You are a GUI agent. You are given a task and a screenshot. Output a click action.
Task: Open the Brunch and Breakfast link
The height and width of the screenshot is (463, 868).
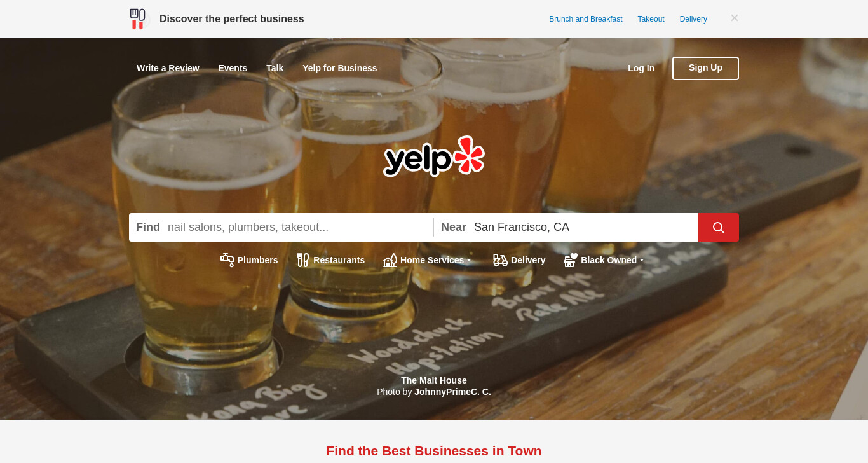tap(586, 19)
